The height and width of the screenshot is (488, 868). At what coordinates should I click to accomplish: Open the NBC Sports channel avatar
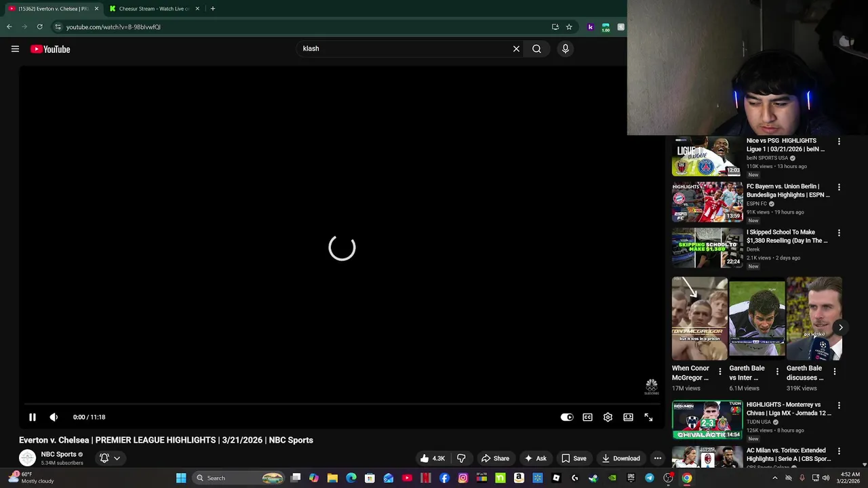tap(27, 458)
